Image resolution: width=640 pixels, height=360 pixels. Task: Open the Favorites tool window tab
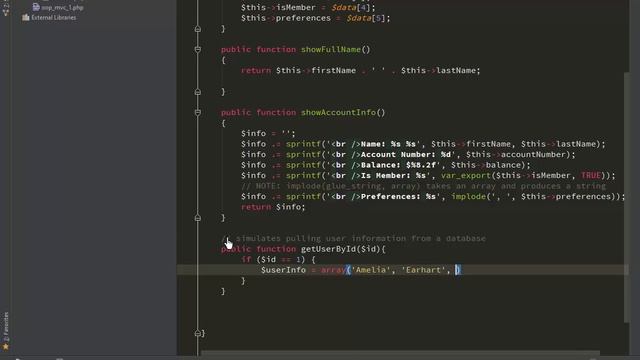(6, 327)
